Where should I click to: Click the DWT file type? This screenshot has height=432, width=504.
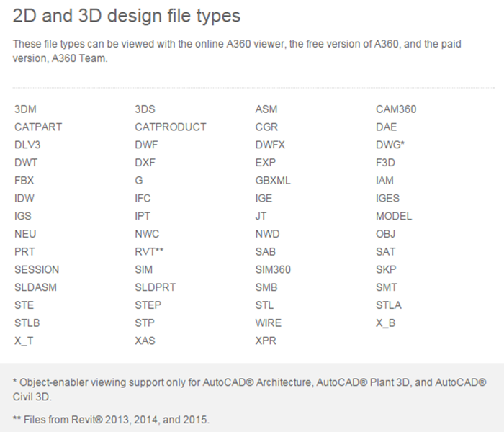(26, 163)
